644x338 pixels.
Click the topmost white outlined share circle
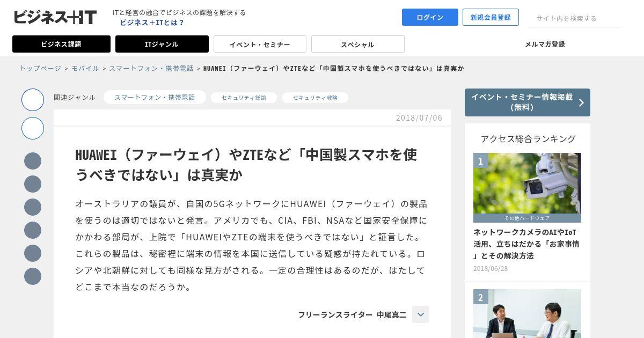(x=33, y=100)
